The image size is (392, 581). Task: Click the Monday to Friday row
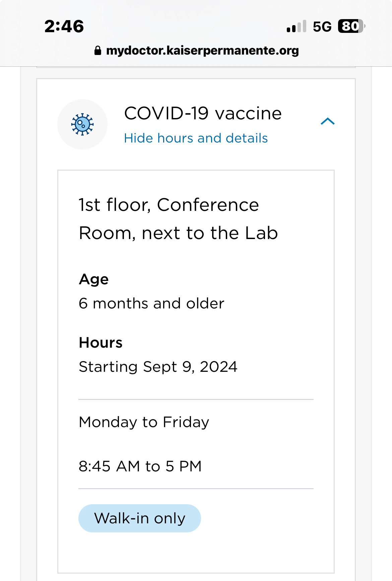click(x=196, y=422)
